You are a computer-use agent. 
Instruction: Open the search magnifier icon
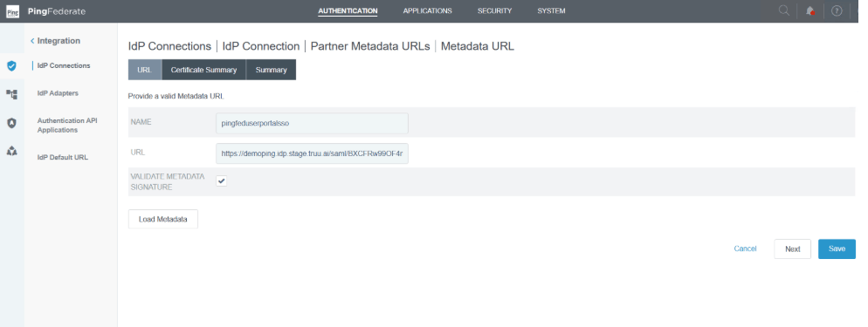[x=784, y=10]
